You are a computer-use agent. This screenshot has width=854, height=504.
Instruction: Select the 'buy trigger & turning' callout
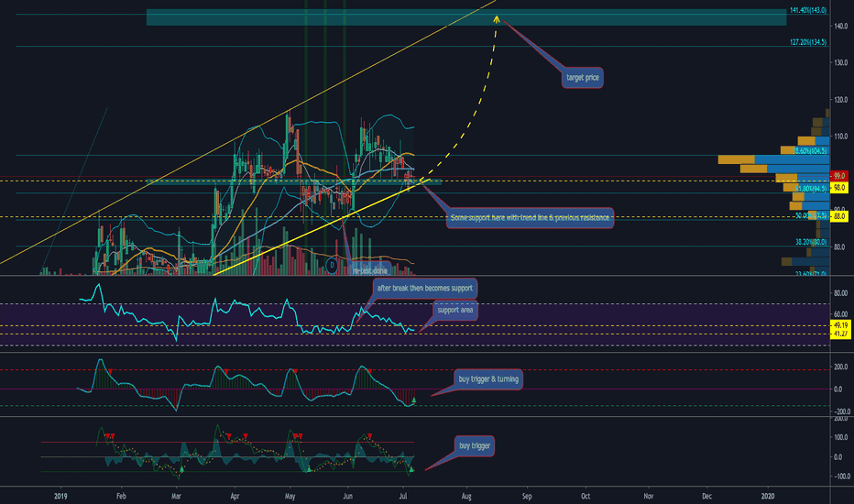pos(488,379)
